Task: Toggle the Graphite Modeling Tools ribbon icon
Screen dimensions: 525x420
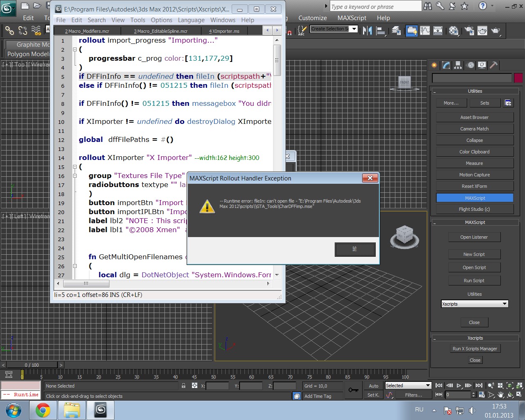Action: [411, 30]
